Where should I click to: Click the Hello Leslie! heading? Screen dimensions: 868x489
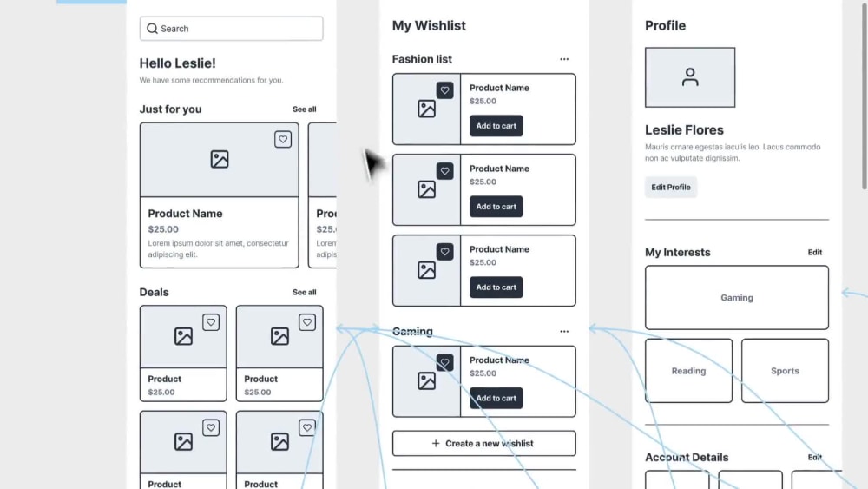tap(178, 63)
